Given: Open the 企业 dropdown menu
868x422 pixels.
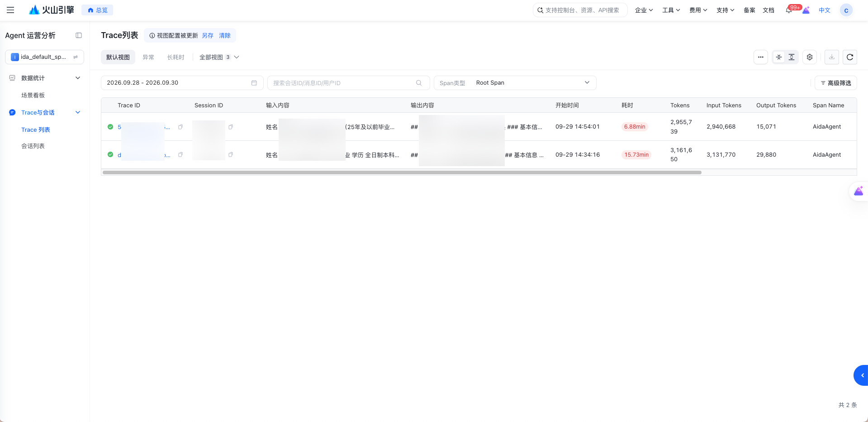Looking at the screenshot, I should tap(644, 10).
